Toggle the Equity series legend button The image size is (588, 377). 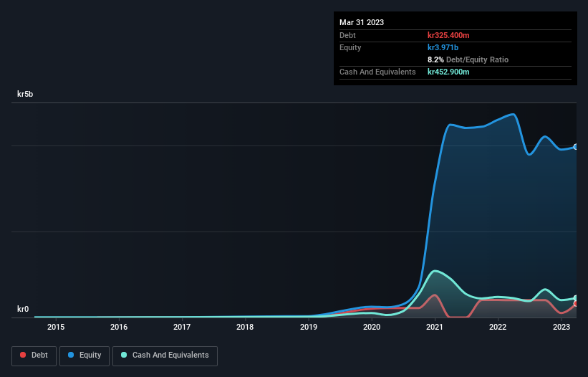(85, 355)
